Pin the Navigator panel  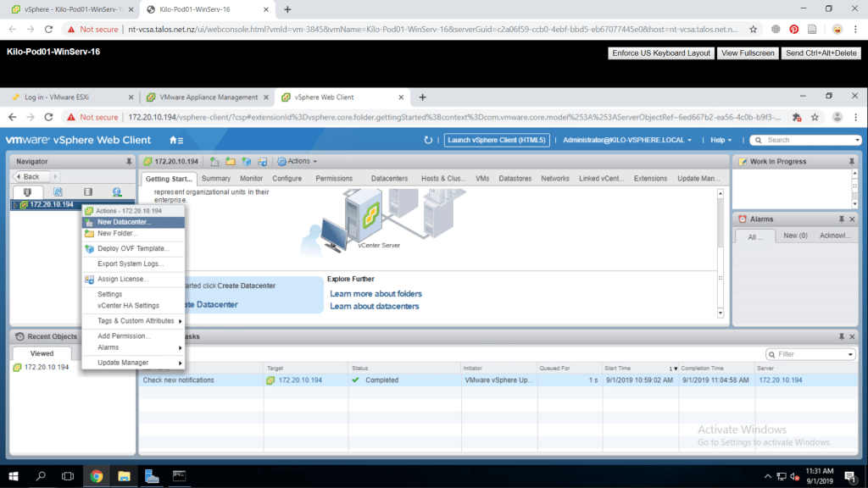(x=128, y=161)
